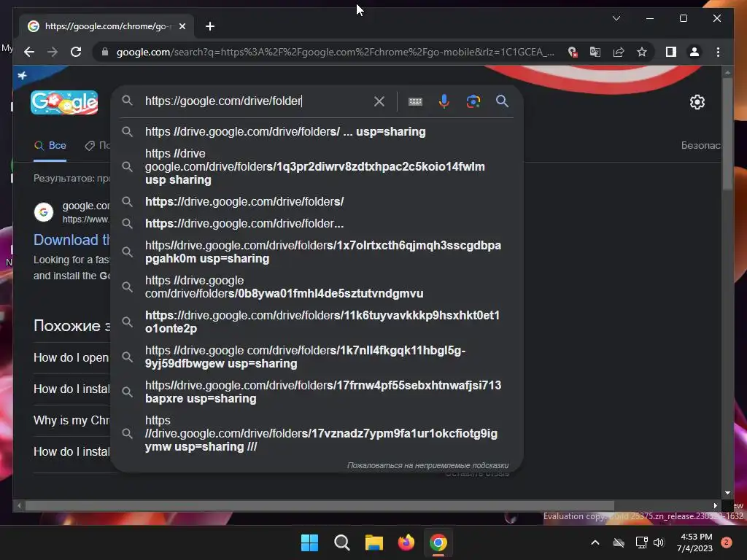This screenshot has width=747, height=560.
Task: Report suggestions via 'Пожаловаться на неприемлемые подсказки'
Action: coord(427,465)
